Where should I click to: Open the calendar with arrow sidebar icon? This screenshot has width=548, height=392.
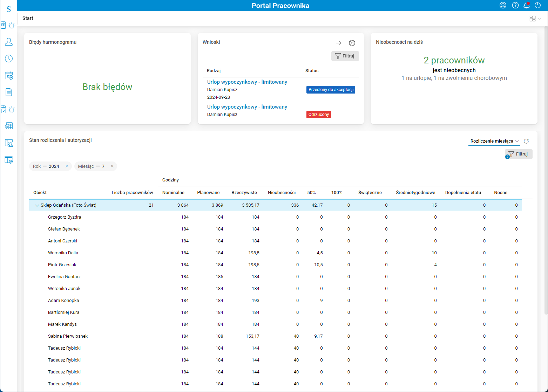click(9, 75)
